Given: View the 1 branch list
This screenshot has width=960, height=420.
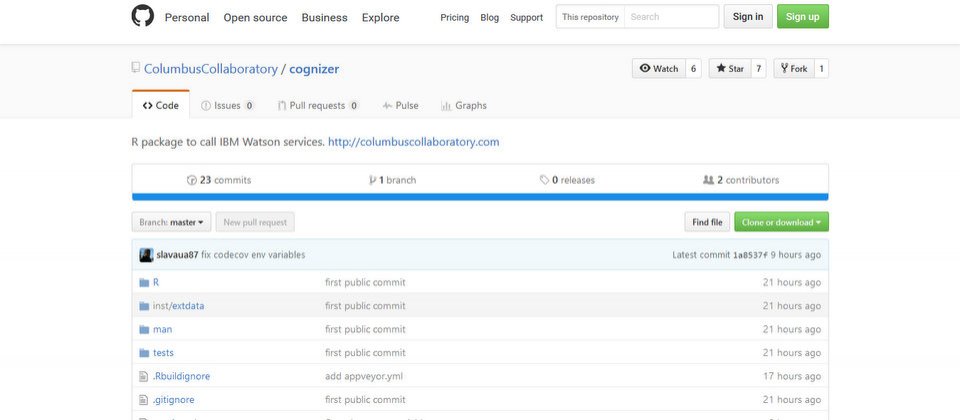Looking at the screenshot, I should [392, 180].
